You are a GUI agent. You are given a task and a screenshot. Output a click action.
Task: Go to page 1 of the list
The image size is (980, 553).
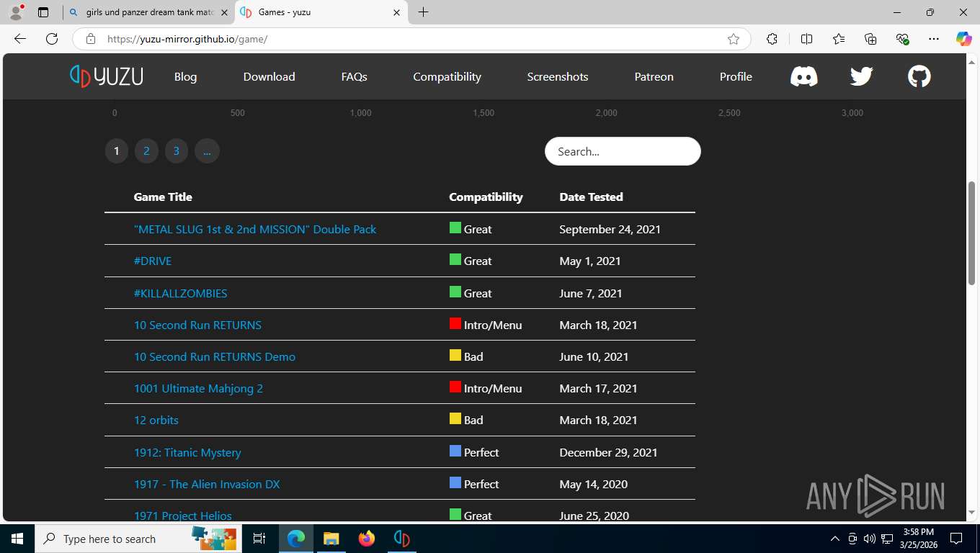pyautogui.click(x=117, y=151)
